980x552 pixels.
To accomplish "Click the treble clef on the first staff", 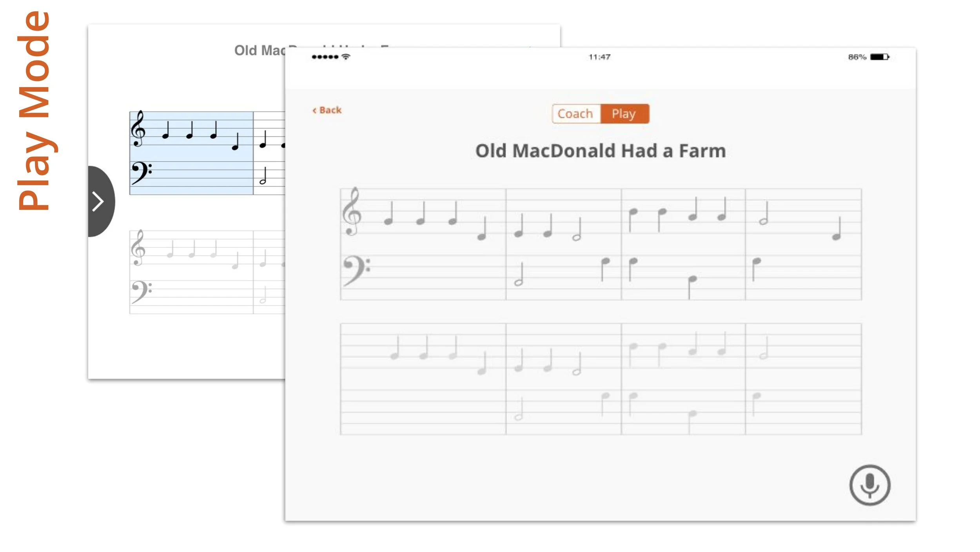I will [351, 212].
